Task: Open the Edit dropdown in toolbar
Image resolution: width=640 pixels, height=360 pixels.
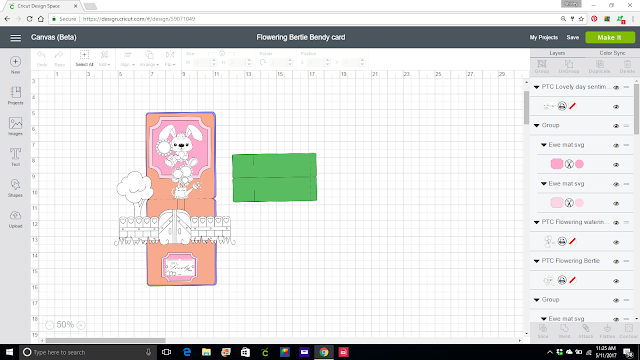Action: click(104, 58)
